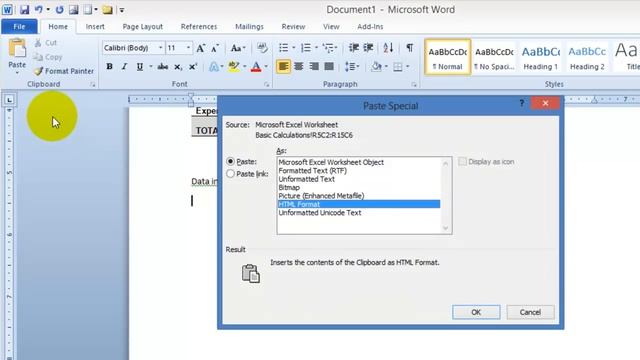Open the File tab

pos(19,27)
